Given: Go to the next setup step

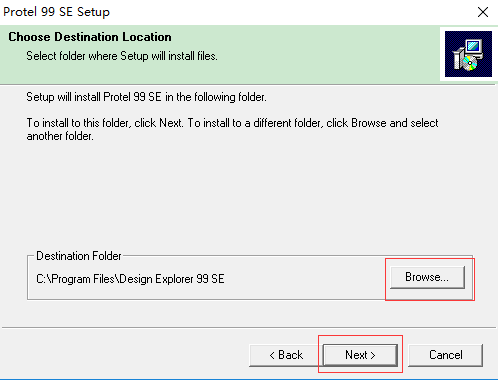Looking at the screenshot, I should pyautogui.click(x=360, y=355).
